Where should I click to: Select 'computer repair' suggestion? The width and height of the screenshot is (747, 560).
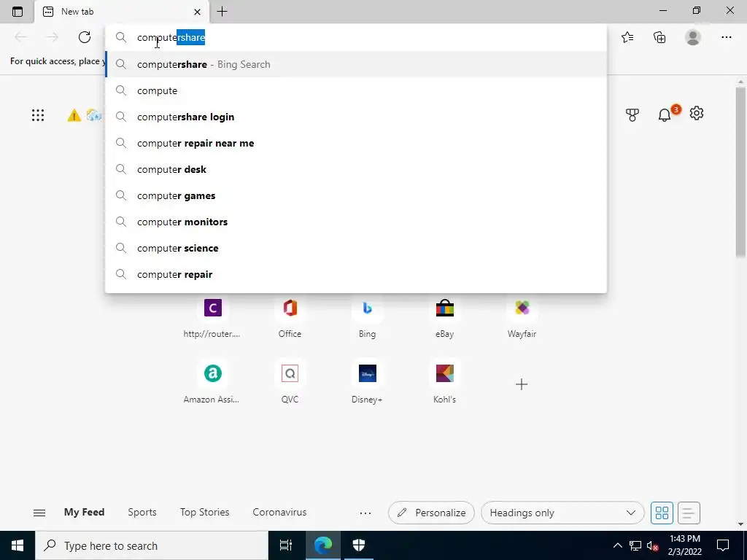pos(356,274)
